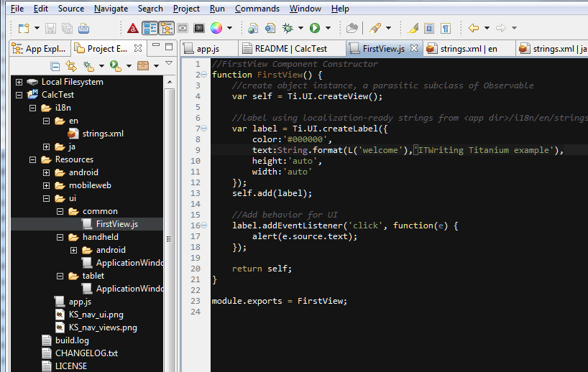This screenshot has height=372, width=588.
Task: Collapse the handheld folder
Action: 60,237
